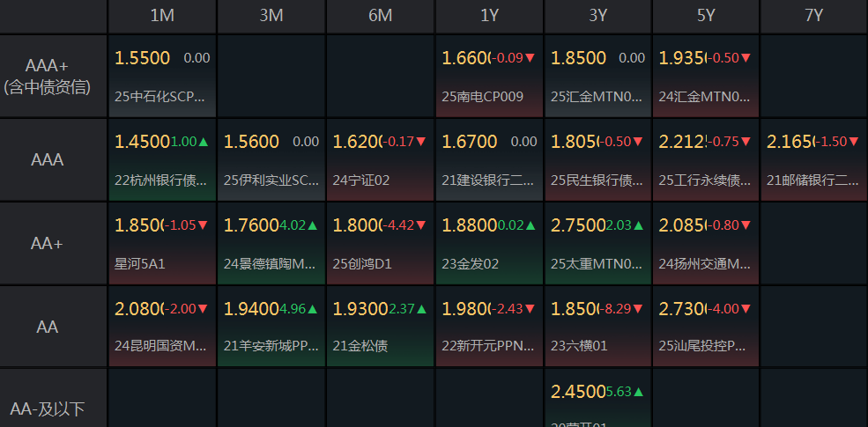Click the 23六横01 bond name
Screen dimensions: 868x427
coord(579,346)
